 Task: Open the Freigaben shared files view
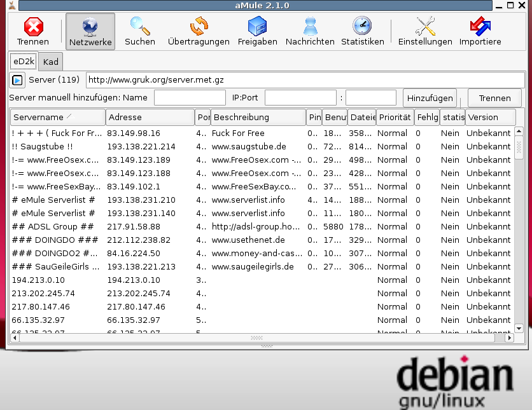[x=258, y=32]
